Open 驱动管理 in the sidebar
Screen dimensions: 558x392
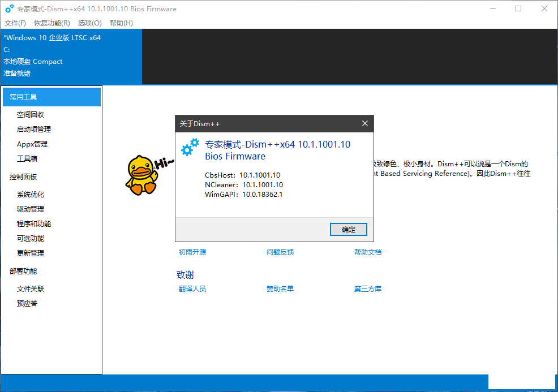pos(31,209)
